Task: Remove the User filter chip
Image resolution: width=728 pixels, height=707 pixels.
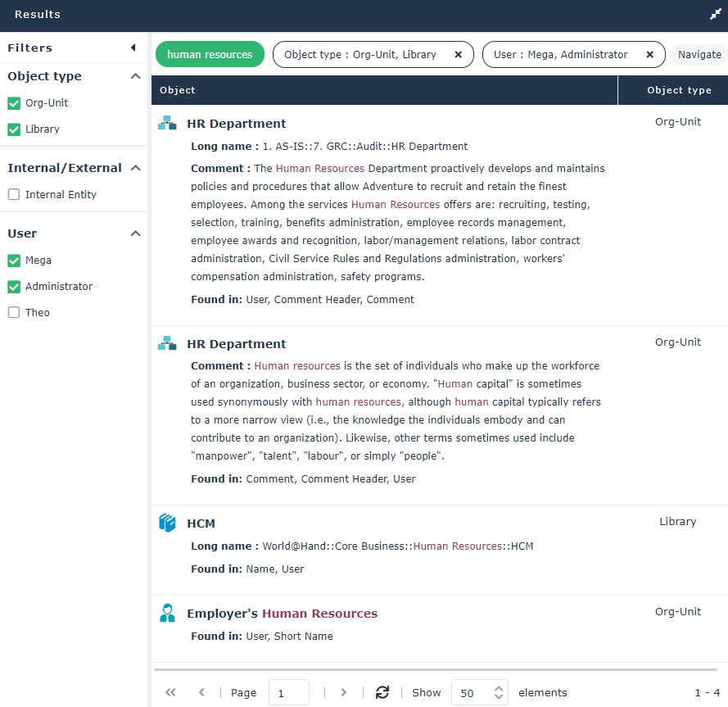Action: tap(649, 55)
